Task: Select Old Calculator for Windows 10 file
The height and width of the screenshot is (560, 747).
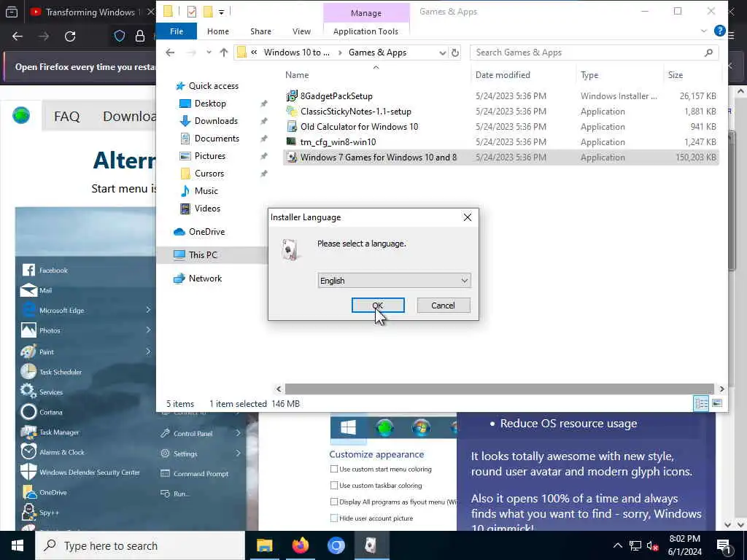Action: tap(359, 127)
